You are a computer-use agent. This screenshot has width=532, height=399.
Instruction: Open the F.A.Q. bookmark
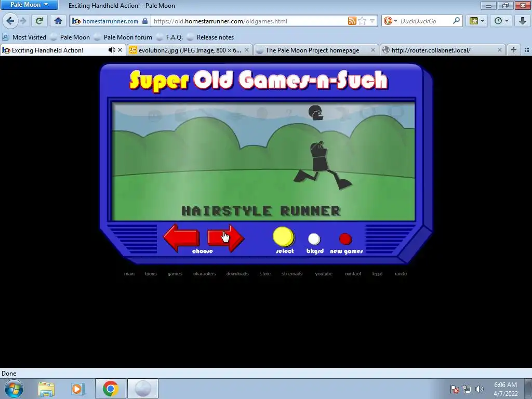click(170, 37)
